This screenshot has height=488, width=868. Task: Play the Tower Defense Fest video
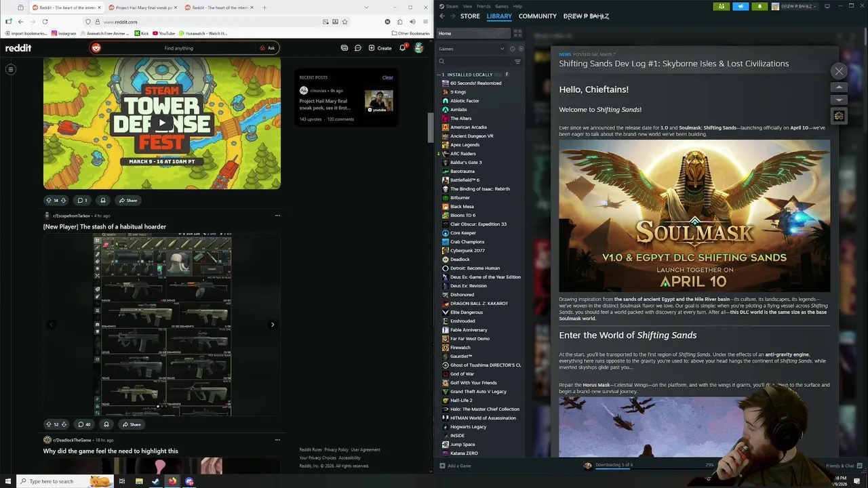pos(161,123)
